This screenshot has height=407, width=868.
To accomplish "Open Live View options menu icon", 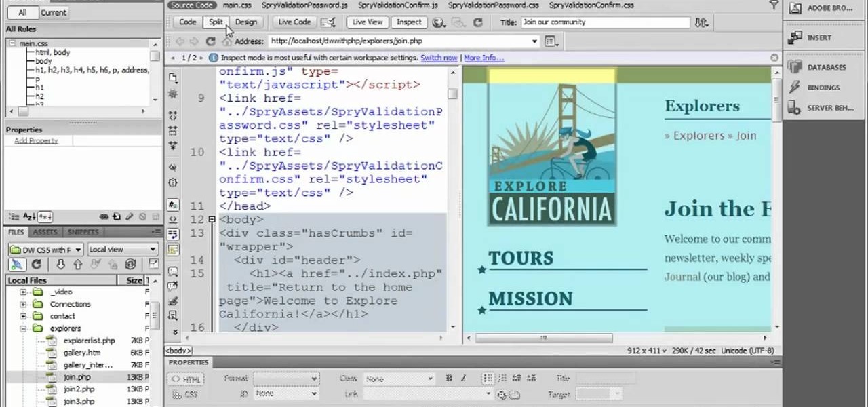I will (551, 41).
